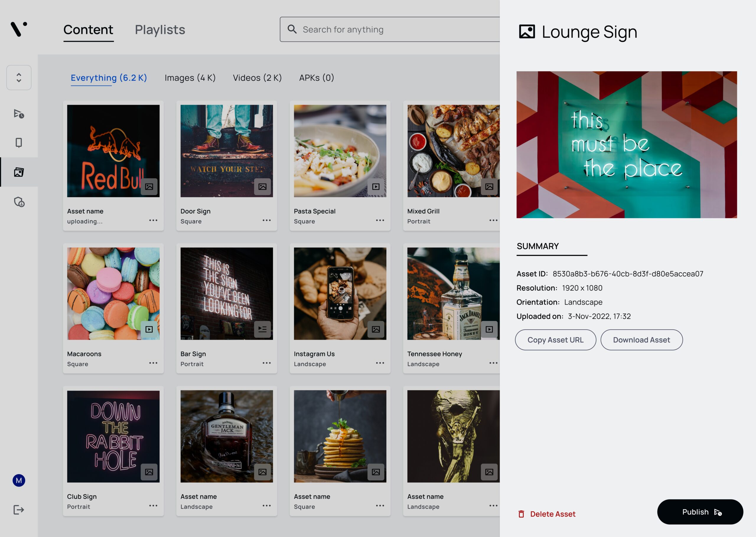The image size is (756, 537).
Task: Expand the sidebar up-down chevron selector
Action: [x=19, y=78]
